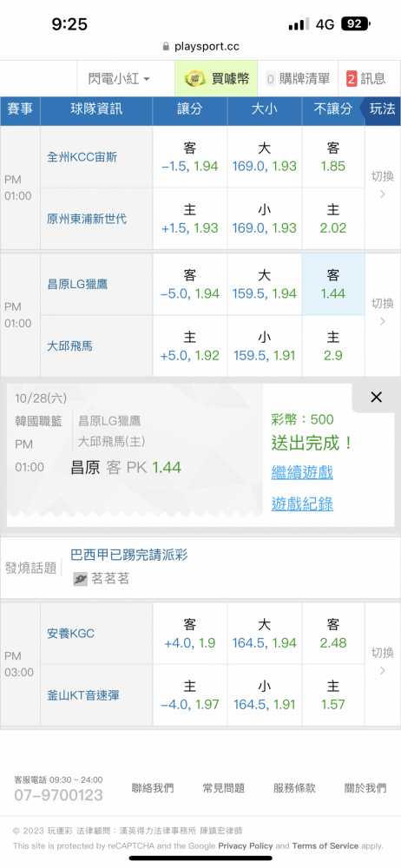Open hot topic 巴西甲已踢完請派彩
This screenshot has height=868, width=401.
[129, 555]
